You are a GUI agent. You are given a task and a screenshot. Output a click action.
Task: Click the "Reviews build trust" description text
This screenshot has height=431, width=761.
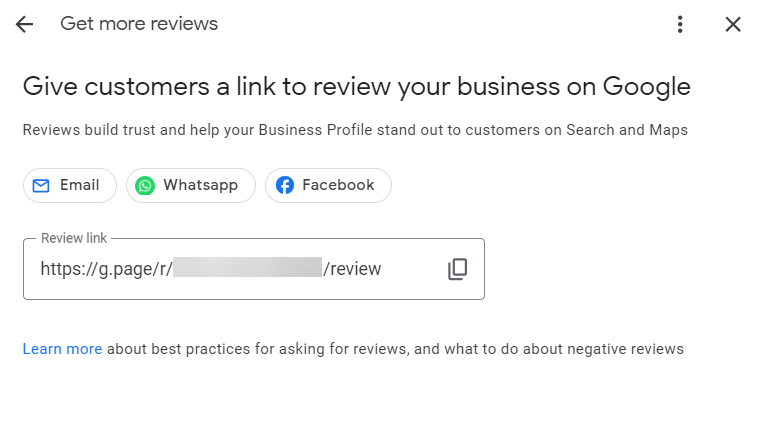[355, 130]
